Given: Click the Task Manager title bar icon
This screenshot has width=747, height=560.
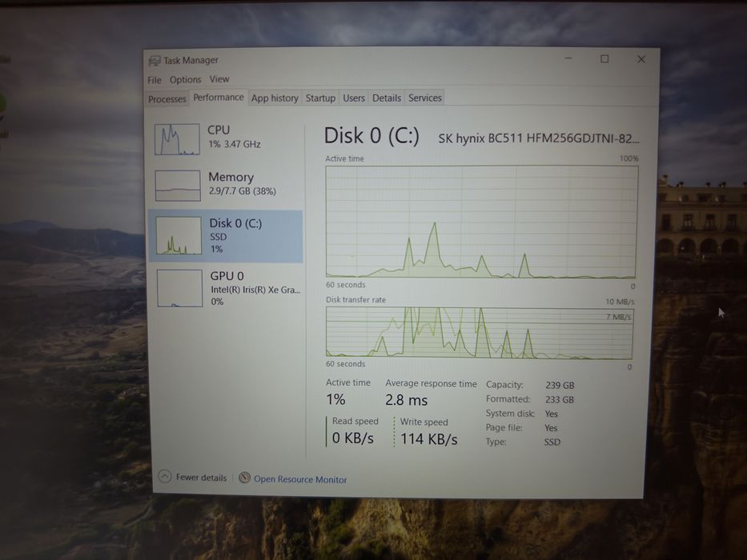Looking at the screenshot, I should tap(155, 61).
